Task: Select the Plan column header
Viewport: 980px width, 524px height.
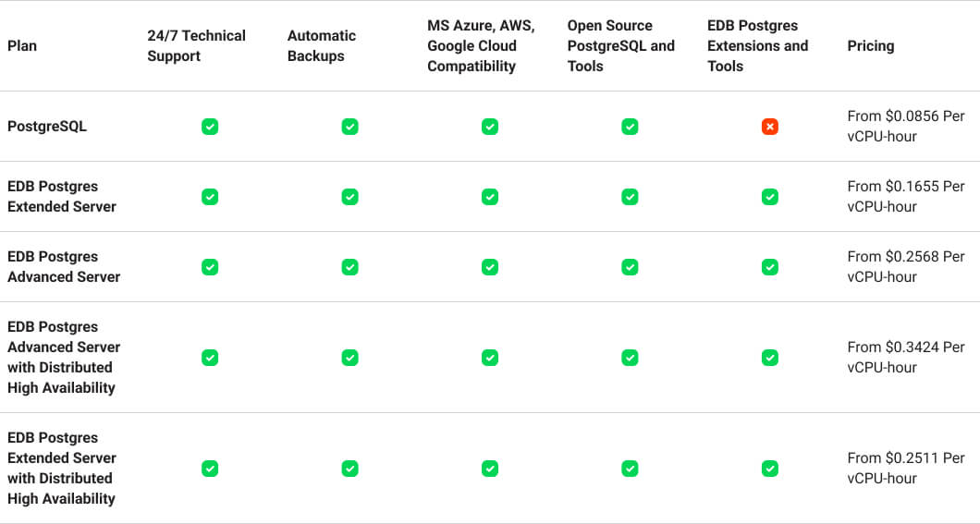Action: [22, 46]
